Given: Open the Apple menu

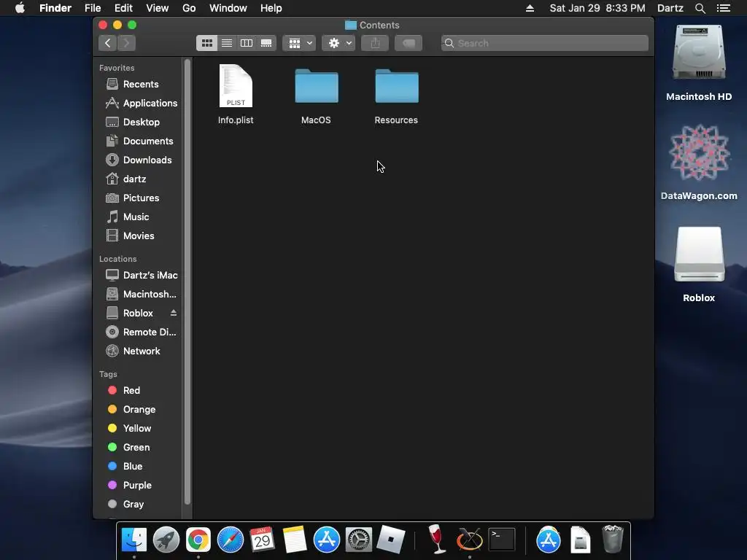Looking at the screenshot, I should (20, 8).
